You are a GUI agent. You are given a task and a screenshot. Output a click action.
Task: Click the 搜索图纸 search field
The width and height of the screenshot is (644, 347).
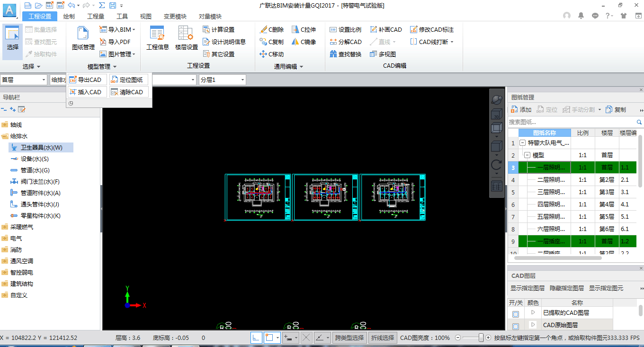572,122
